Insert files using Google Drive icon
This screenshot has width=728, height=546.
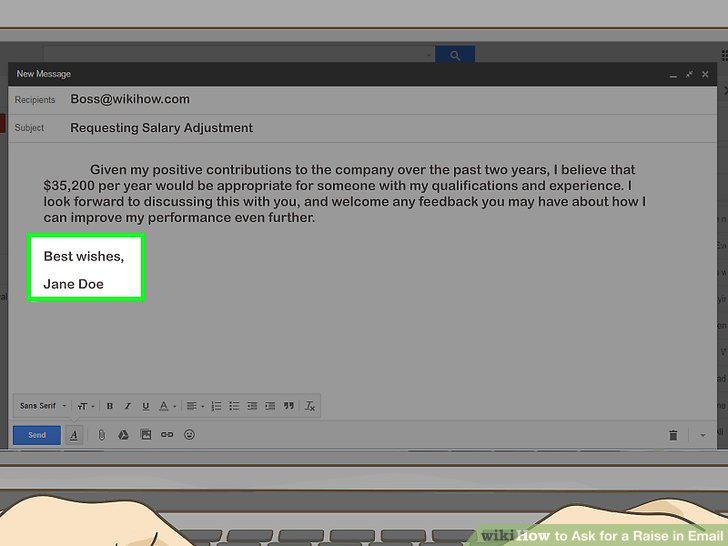coord(123,435)
